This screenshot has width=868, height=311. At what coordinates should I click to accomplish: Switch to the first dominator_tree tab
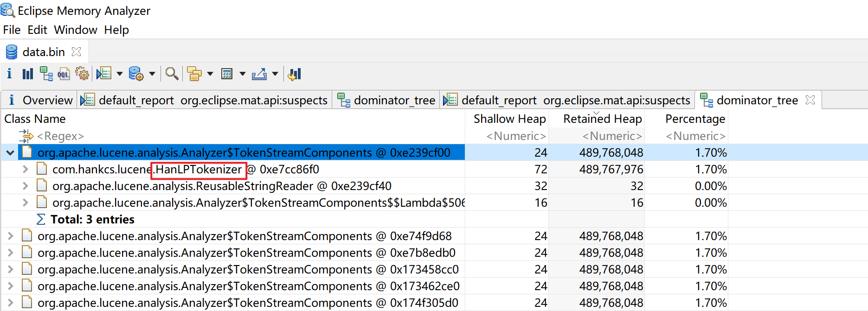386,100
